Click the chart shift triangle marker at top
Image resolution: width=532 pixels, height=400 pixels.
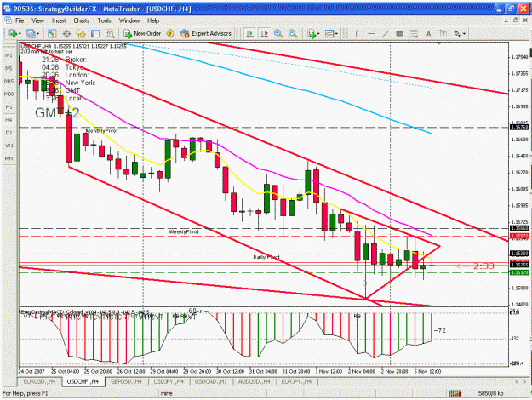click(x=439, y=43)
